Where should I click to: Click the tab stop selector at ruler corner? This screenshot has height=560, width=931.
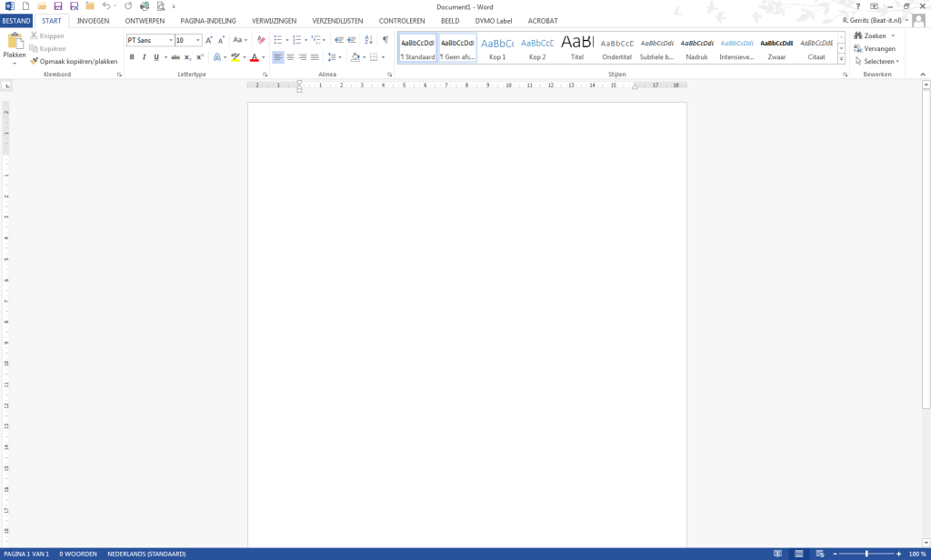6,85
